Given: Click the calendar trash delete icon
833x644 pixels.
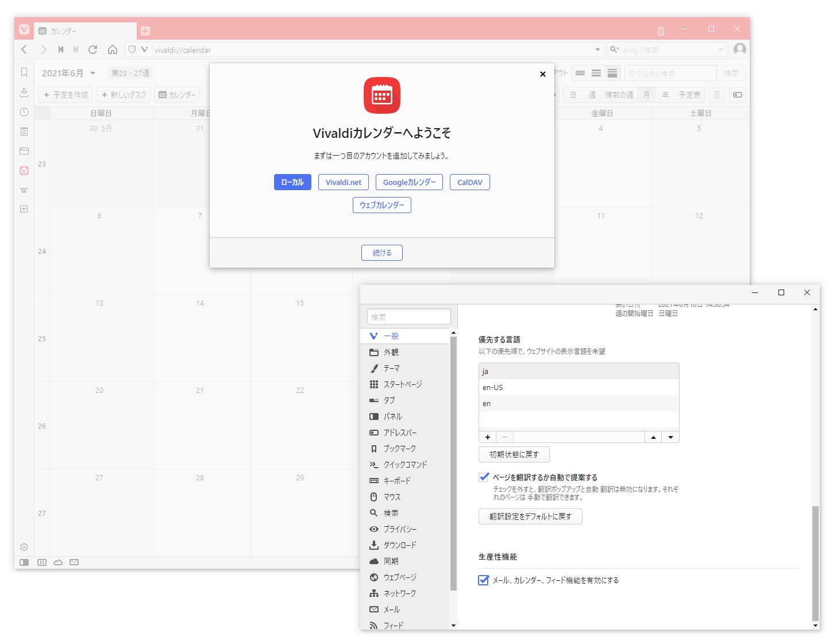Looking at the screenshot, I should pyautogui.click(x=717, y=95).
